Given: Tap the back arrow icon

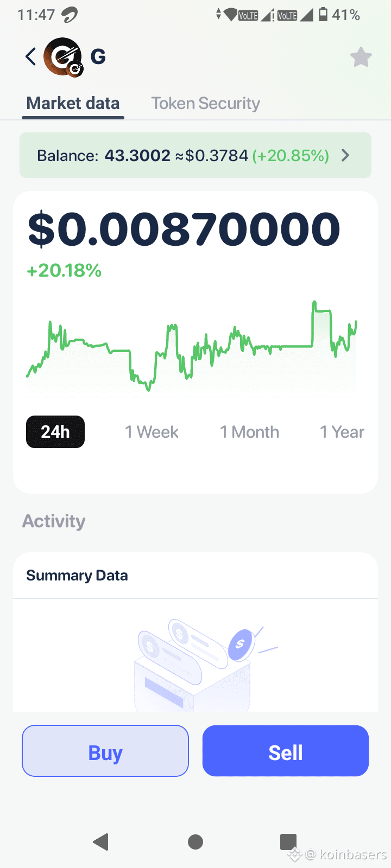Looking at the screenshot, I should pos(30,56).
